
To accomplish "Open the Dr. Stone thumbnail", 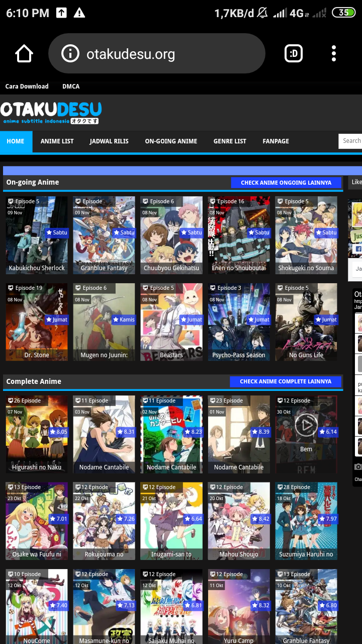I will click(x=37, y=322).
